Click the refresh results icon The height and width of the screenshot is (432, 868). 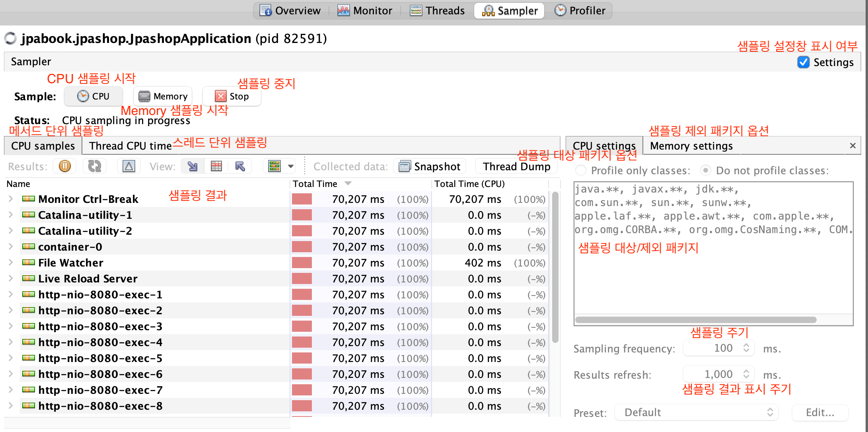95,166
